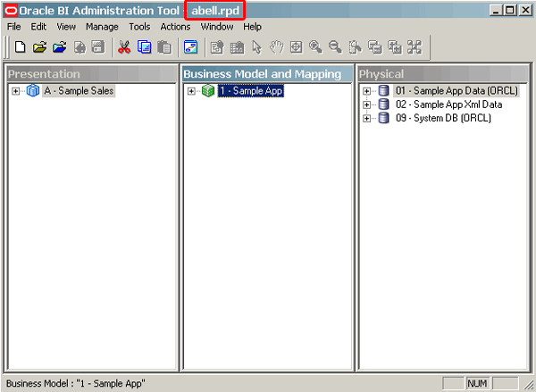This screenshot has height=392, width=536.
Task: Click the grayed grid-and-clipboard diagram icon
Action: point(238,47)
